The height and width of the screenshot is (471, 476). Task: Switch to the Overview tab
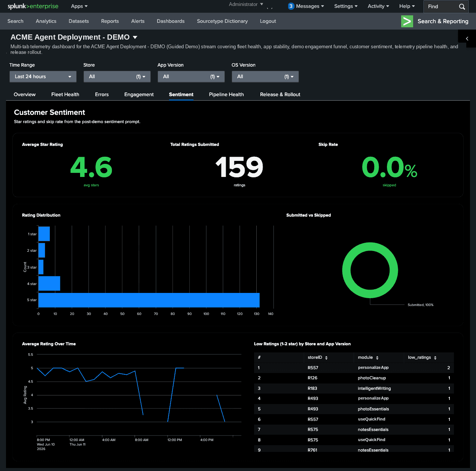[25, 95]
